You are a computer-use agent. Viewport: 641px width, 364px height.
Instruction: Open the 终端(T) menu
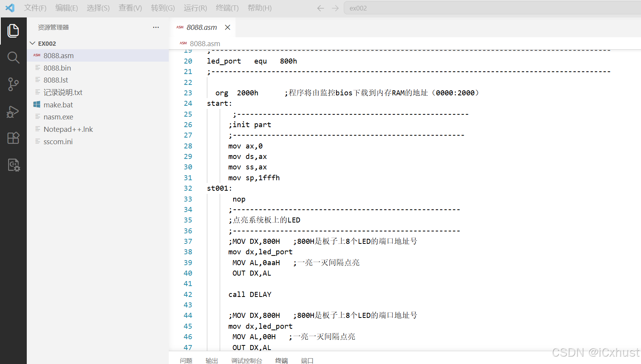tap(227, 8)
